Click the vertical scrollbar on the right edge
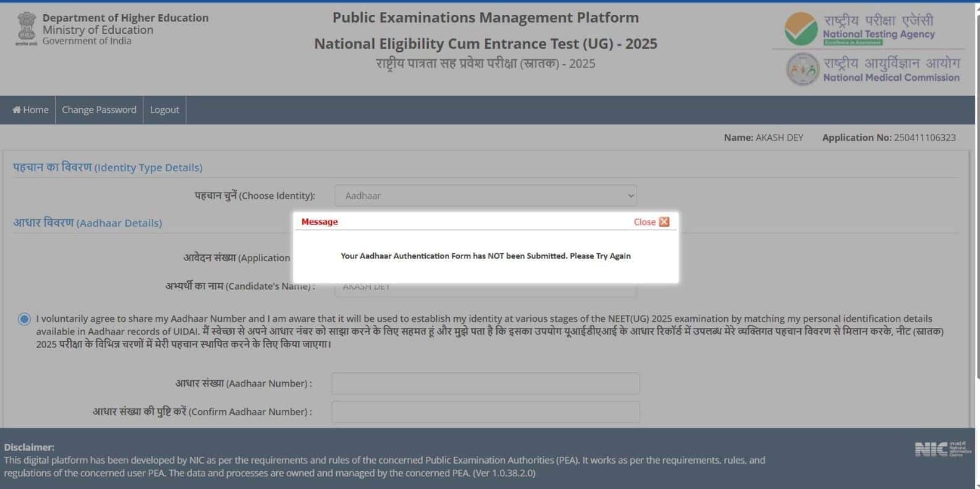The image size is (980, 489). (976, 185)
